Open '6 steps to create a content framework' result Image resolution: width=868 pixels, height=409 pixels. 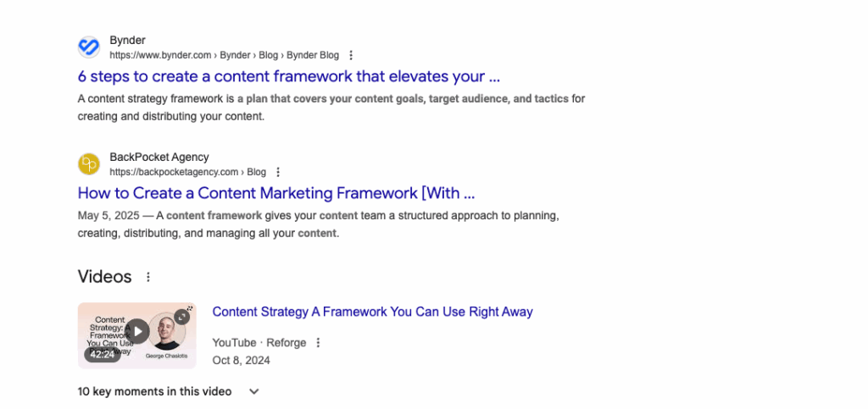pyautogui.click(x=289, y=76)
